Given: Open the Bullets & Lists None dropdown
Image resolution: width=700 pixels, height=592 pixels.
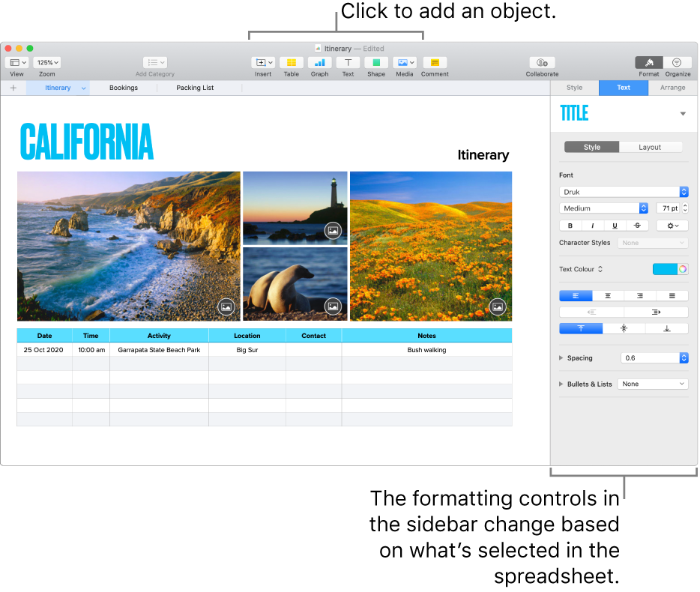Looking at the screenshot, I should tap(652, 384).
